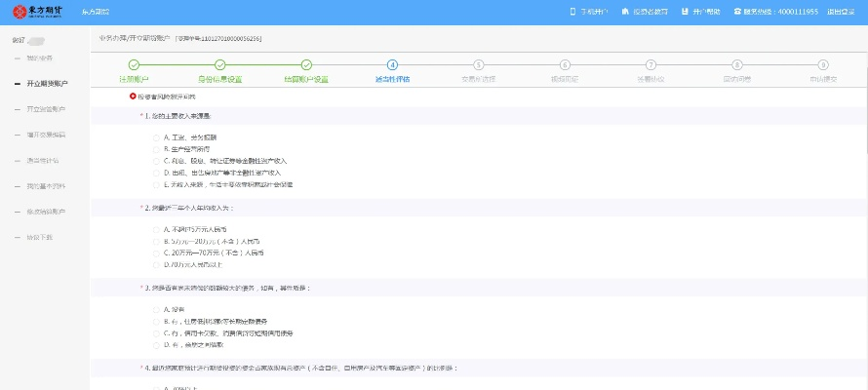868x390 pixels.
Task: Open 我的业务 in the left sidebar
Action: coord(40,58)
